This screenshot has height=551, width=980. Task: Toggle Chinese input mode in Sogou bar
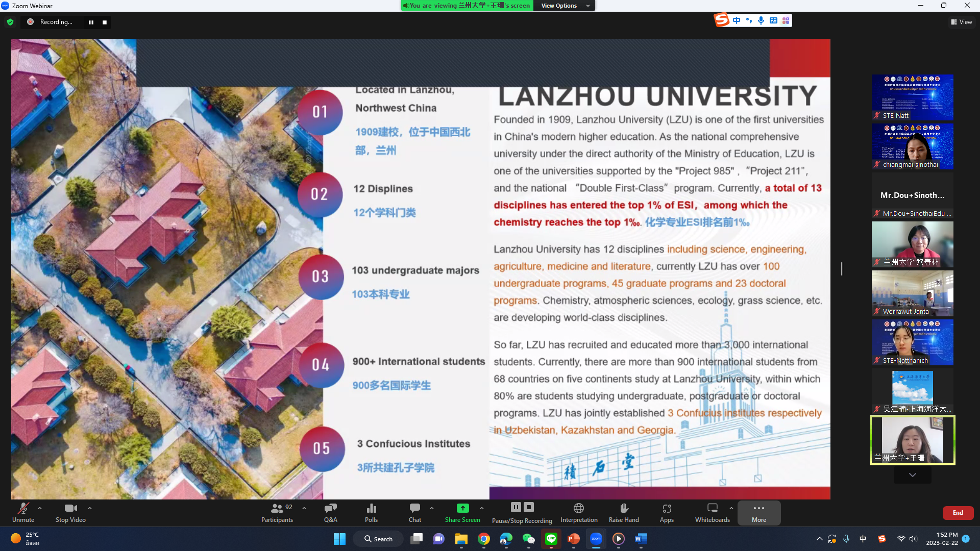pos(737,20)
